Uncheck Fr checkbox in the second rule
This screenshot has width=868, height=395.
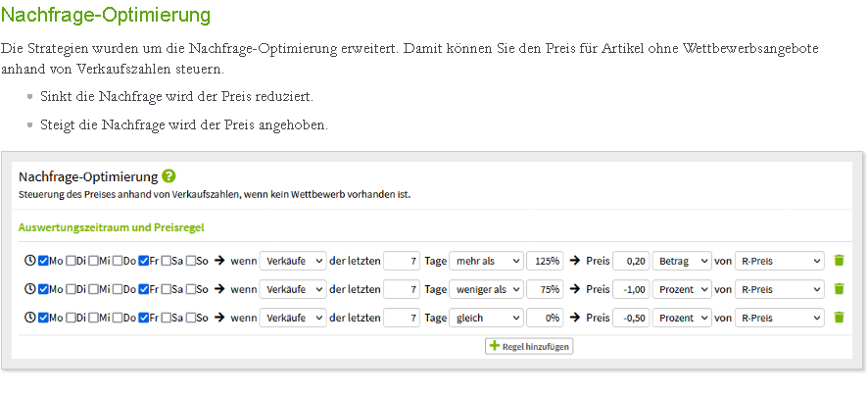143,289
